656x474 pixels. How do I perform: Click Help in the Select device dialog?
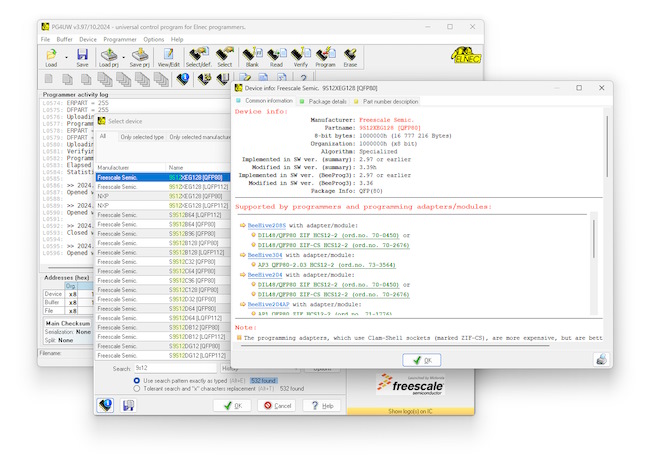tap(322, 405)
